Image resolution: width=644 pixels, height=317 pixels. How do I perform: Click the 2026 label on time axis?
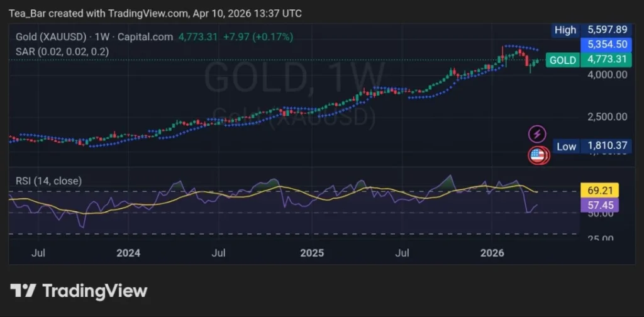(492, 253)
